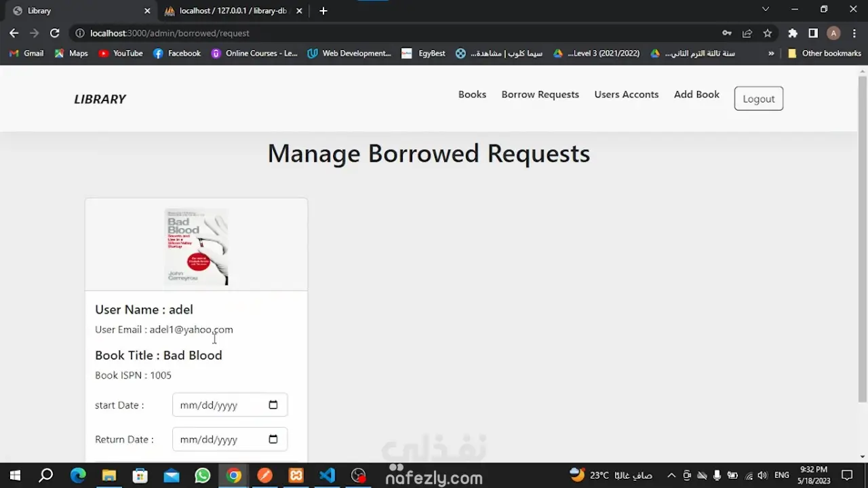Open File Explorer from the taskbar
The height and width of the screenshot is (488, 868).
109,475
